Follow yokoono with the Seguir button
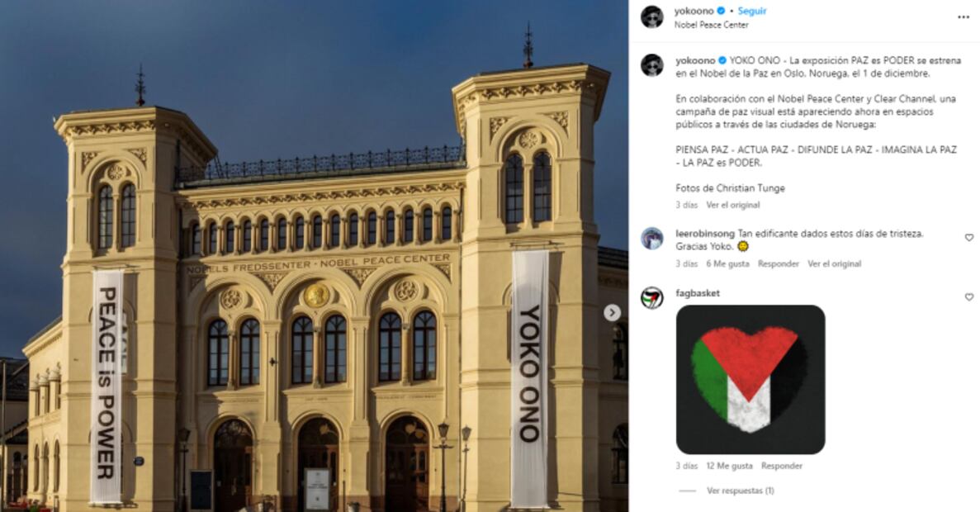 tap(752, 11)
